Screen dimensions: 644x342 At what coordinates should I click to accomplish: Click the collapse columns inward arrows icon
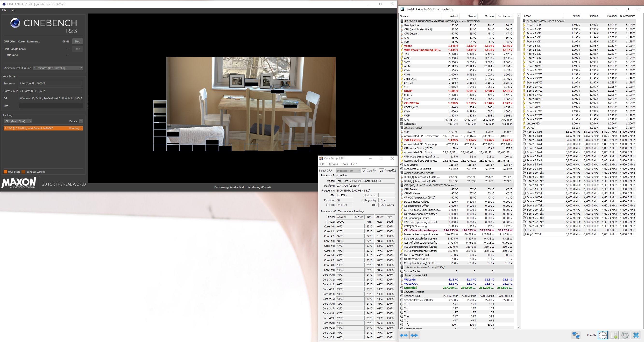click(414, 335)
